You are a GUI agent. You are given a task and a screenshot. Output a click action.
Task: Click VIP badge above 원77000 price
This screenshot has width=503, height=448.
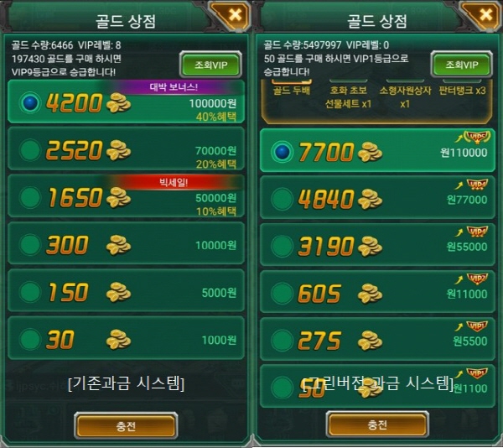click(x=478, y=185)
